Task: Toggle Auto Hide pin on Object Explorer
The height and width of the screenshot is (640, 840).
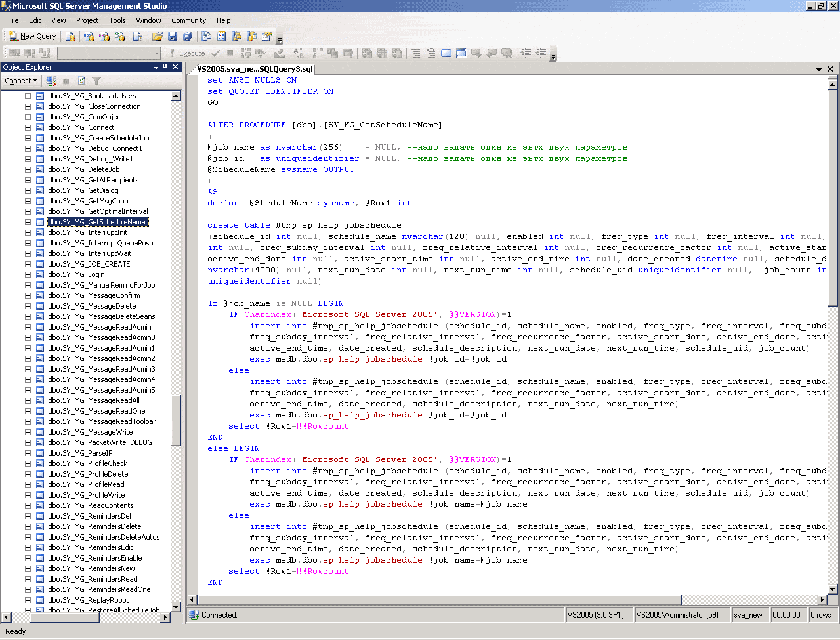Action: pos(165,67)
